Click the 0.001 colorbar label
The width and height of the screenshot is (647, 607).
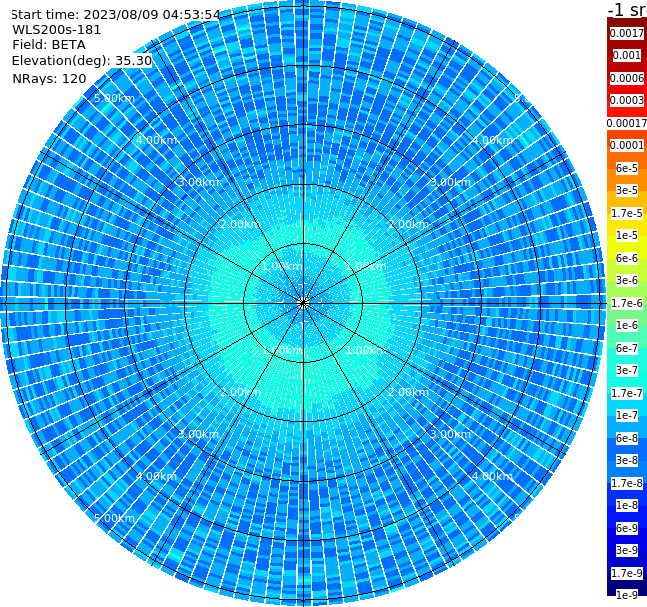(x=627, y=55)
